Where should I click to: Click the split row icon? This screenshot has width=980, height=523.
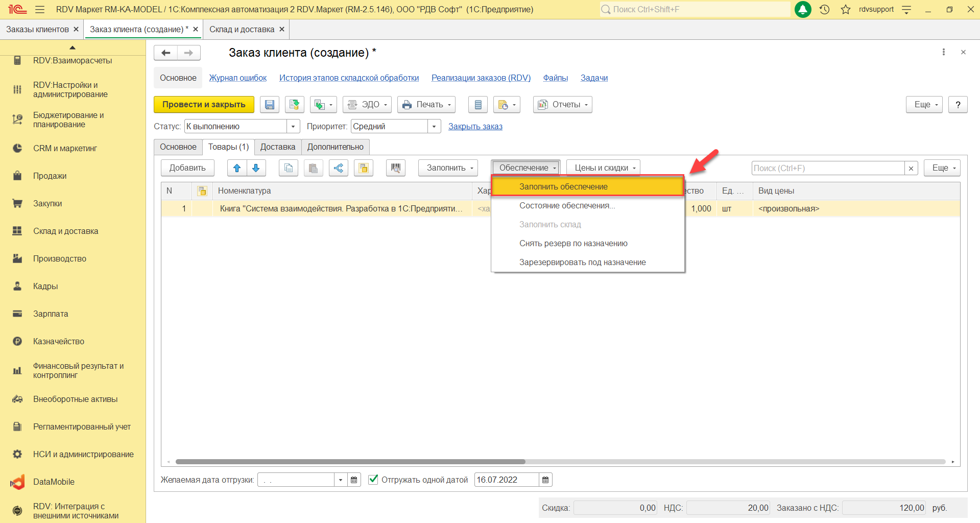(338, 168)
